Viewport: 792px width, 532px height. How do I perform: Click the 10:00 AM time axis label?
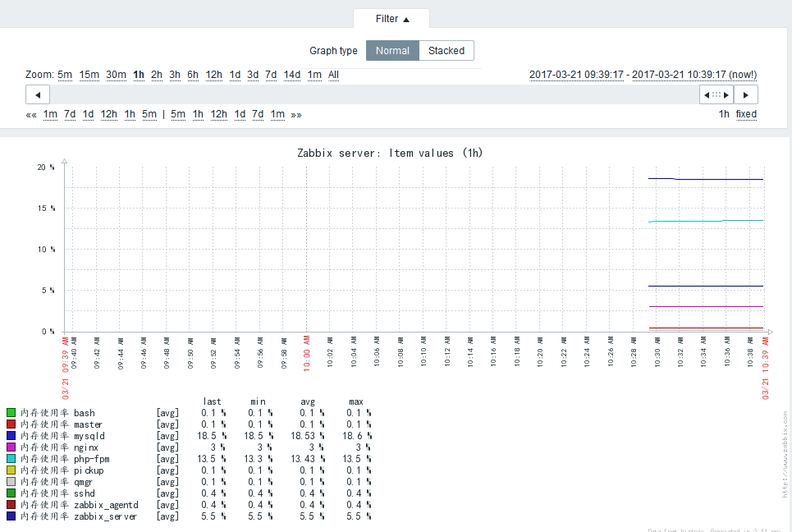click(x=307, y=353)
